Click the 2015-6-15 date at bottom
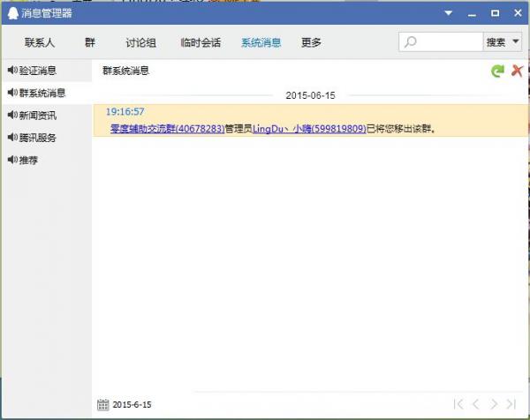The width and height of the screenshot is (530, 420). tap(132, 404)
